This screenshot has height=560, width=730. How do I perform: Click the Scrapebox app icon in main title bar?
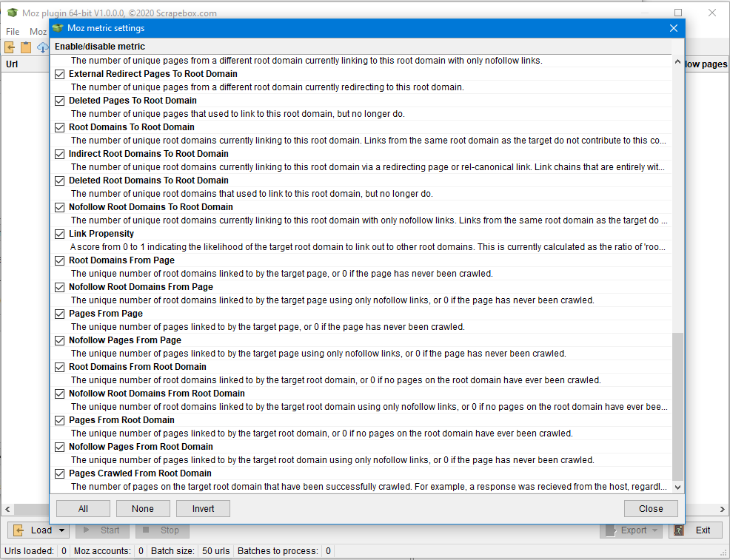[x=13, y=13]
